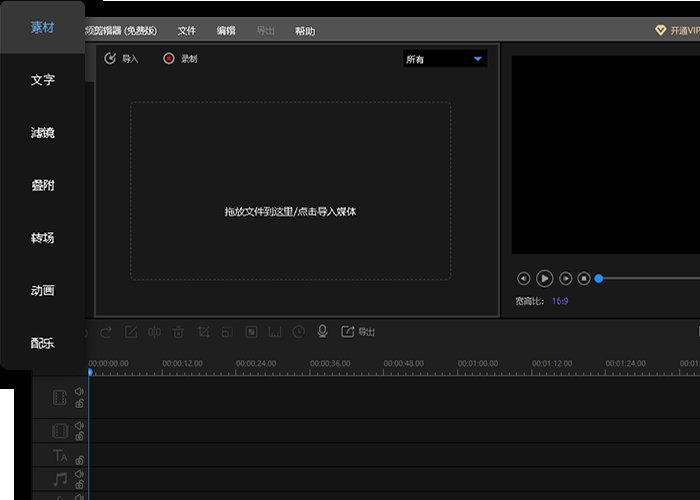Click the redo arrow icon
700x500 pixels.
click(x=107, y=331)
